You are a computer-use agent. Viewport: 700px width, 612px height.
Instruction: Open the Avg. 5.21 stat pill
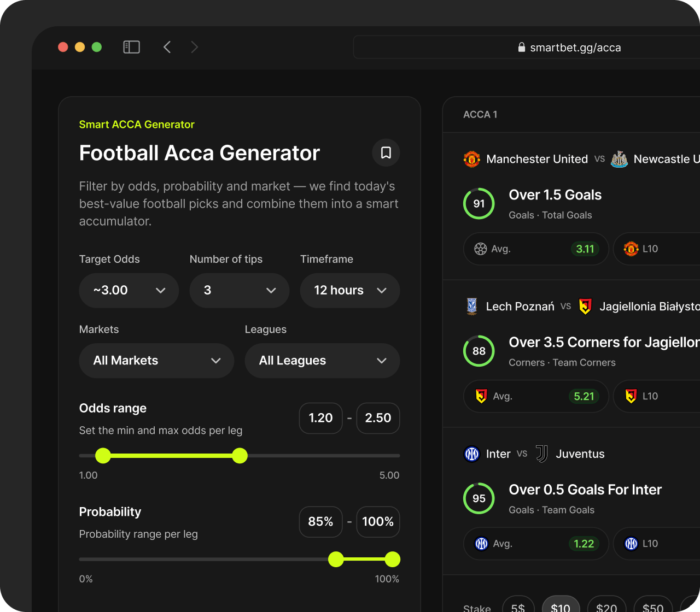[x=536, y=396]
